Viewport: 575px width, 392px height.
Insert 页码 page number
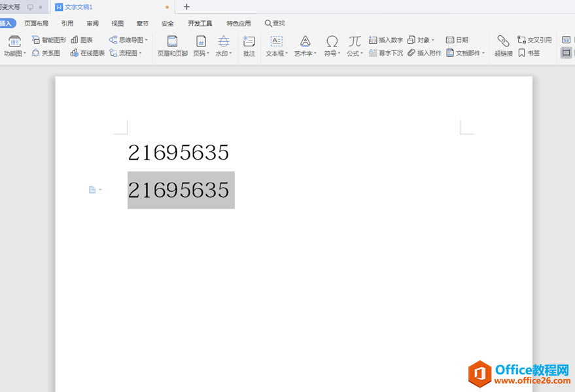[x=201, y=45]
